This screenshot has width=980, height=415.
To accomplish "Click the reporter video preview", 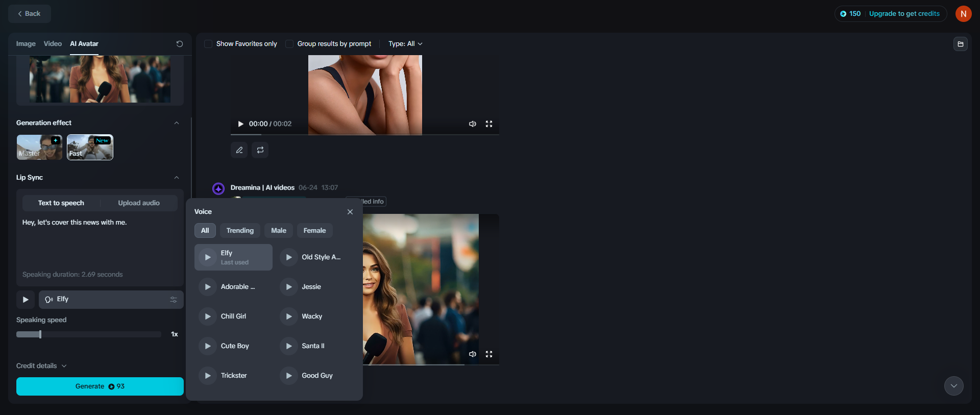I will 421,289.
